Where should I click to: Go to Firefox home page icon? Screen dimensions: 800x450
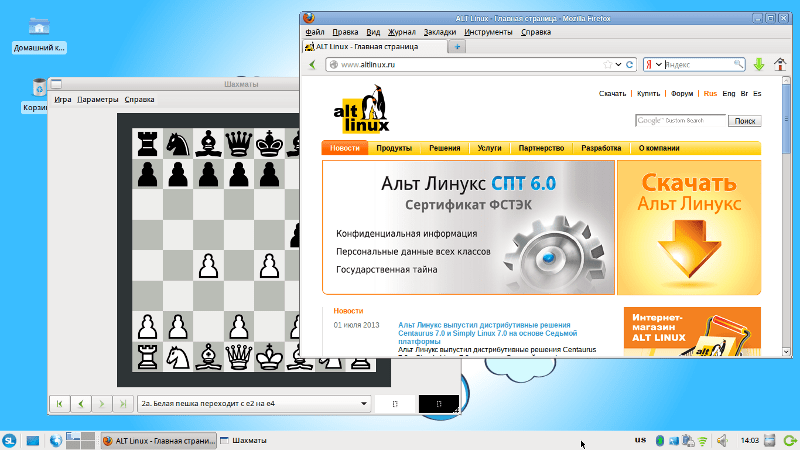(780, 64)
